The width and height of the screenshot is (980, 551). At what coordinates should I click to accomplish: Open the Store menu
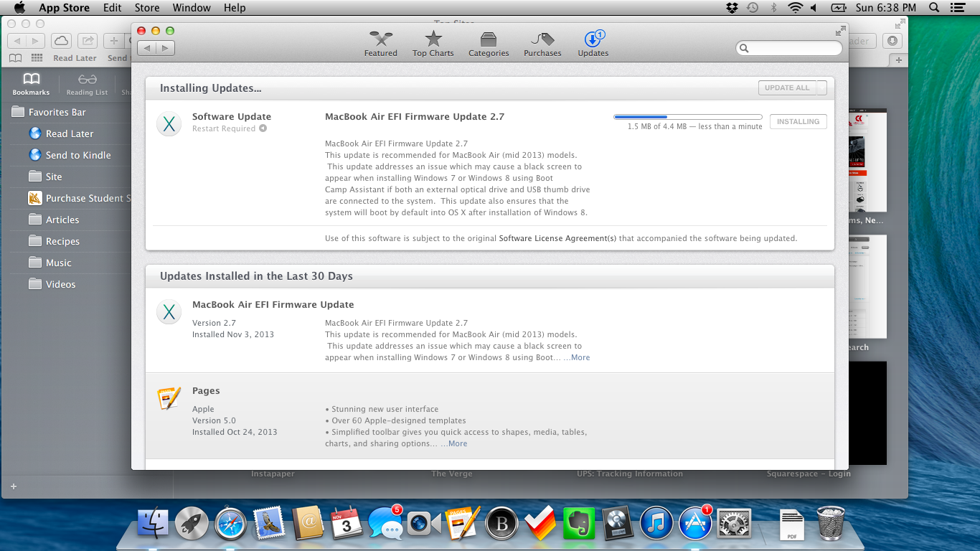click(147, 8)
